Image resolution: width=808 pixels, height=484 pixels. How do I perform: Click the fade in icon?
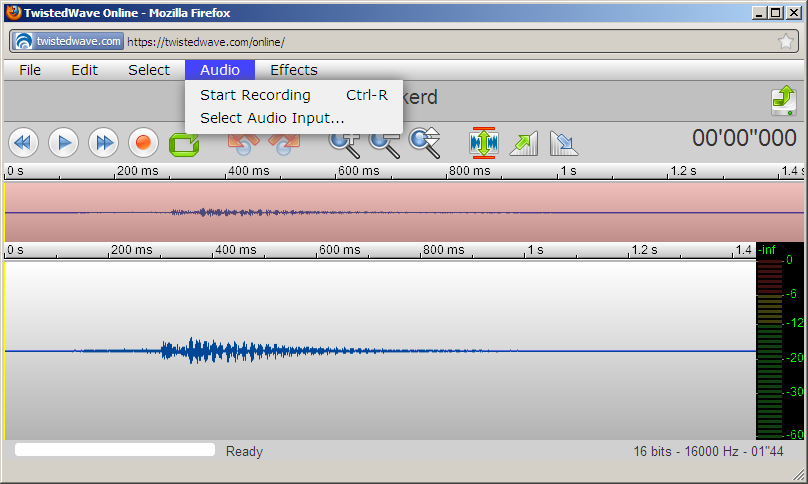point(524,143)
